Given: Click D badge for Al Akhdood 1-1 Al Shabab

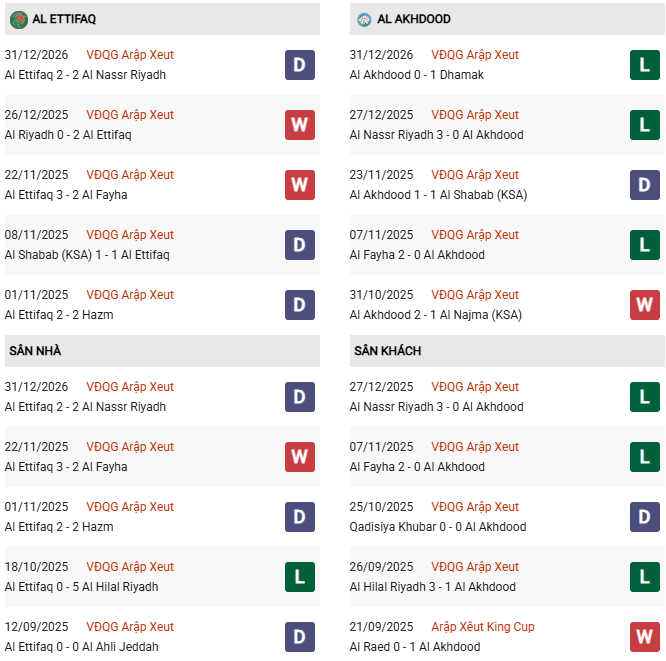Looking at the screenshot, I should pyautogui.click(x=645, y=185).
